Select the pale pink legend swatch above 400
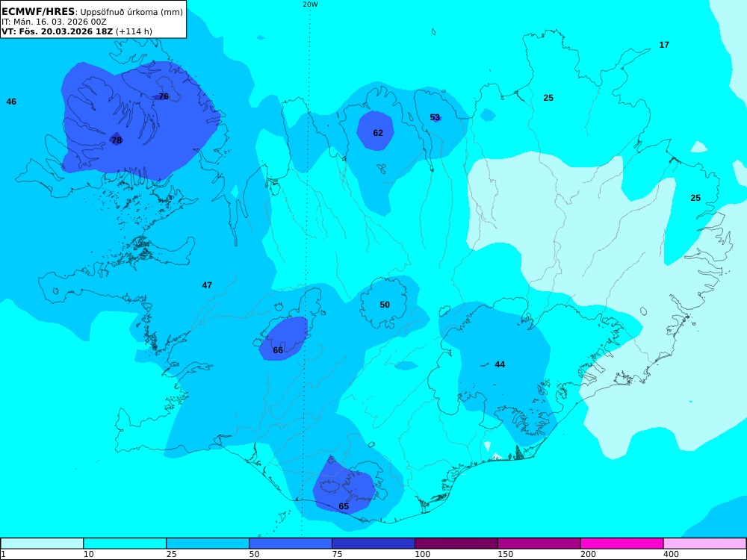The width and height of the screenshot is (747, 560). (x=705, y=544)
